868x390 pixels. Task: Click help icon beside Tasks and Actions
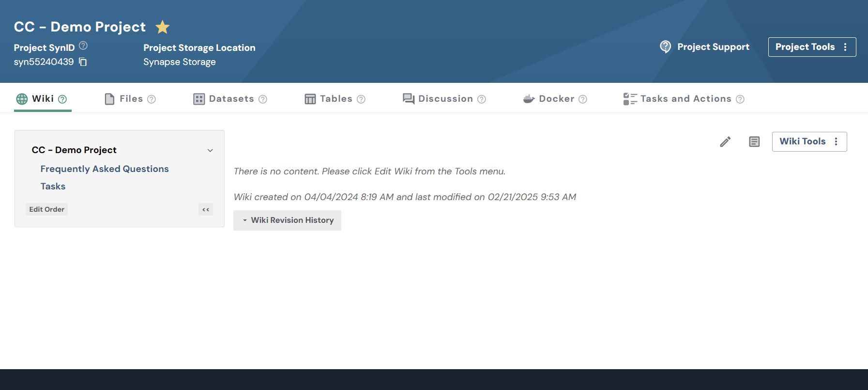[x=740, y=99]
